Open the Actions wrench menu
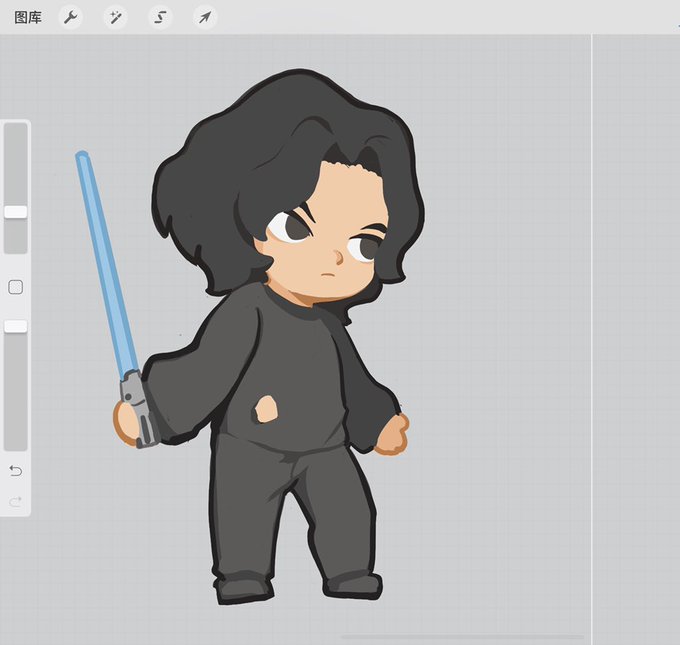This screenshot has width=680, height=645. (x=70, y=18)
